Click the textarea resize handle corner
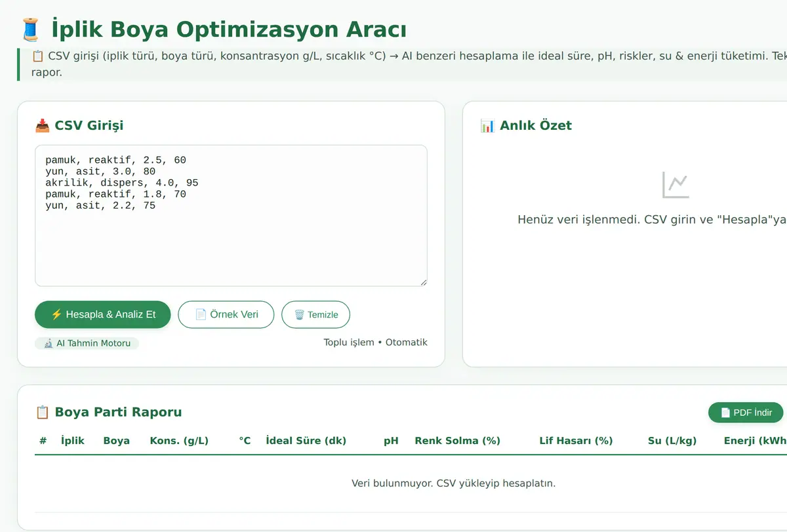Screen dimensions: 787x532 423,282
